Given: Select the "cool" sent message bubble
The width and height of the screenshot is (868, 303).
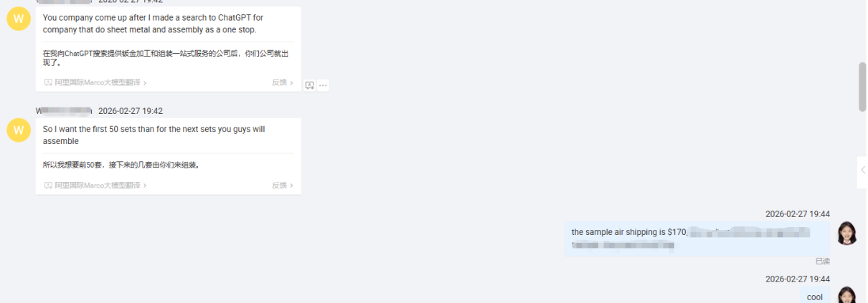Looking at the screenshot, I should pyautogui.click(x=814, y=296).
